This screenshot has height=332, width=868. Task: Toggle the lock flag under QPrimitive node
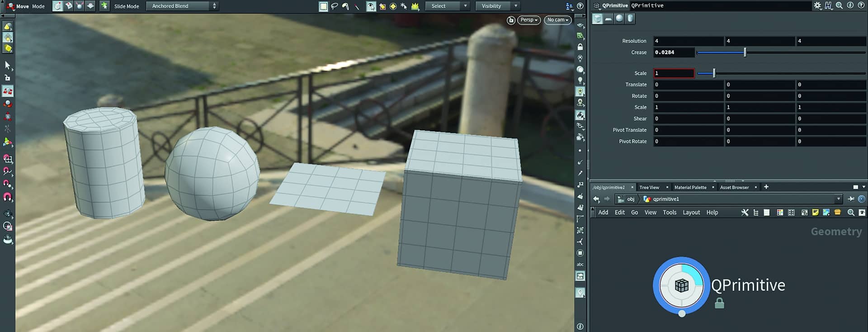pos(719,303)
